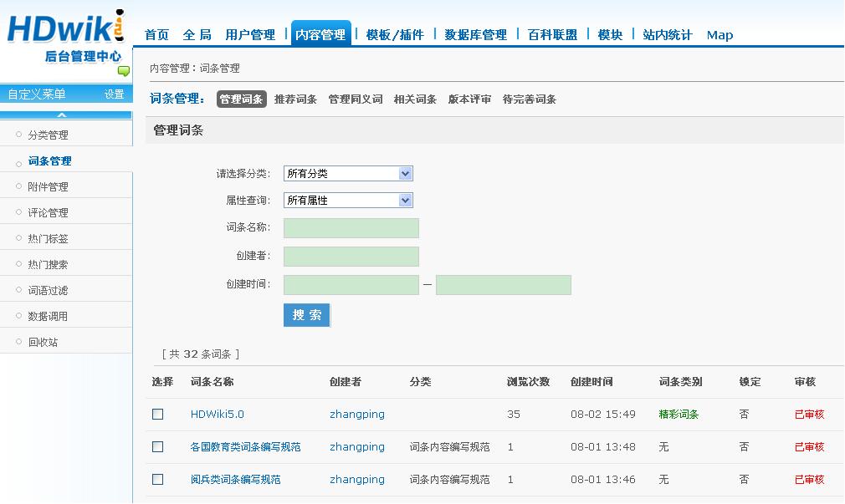Switch to 相关词条 sub-tab
The image size is (845, 504).
(415, 99)
